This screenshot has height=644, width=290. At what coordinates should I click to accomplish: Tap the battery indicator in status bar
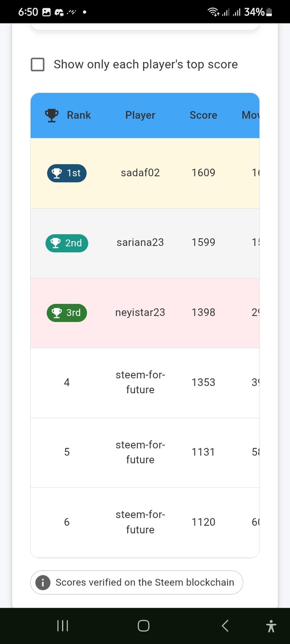click(269, 12)
